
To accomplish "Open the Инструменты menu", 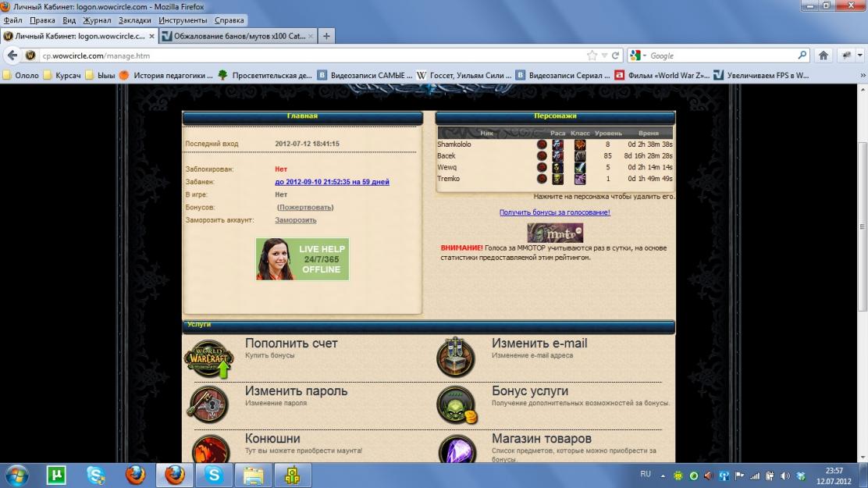I will pos(183,20).
